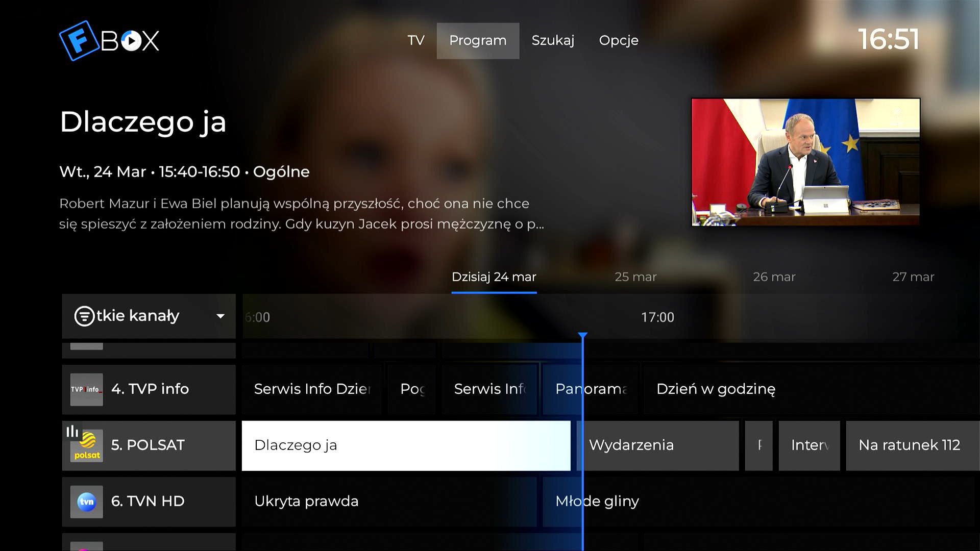Select the TVN channel logo
The height and width of the screenshot is (551, 980).
(86, 502)
